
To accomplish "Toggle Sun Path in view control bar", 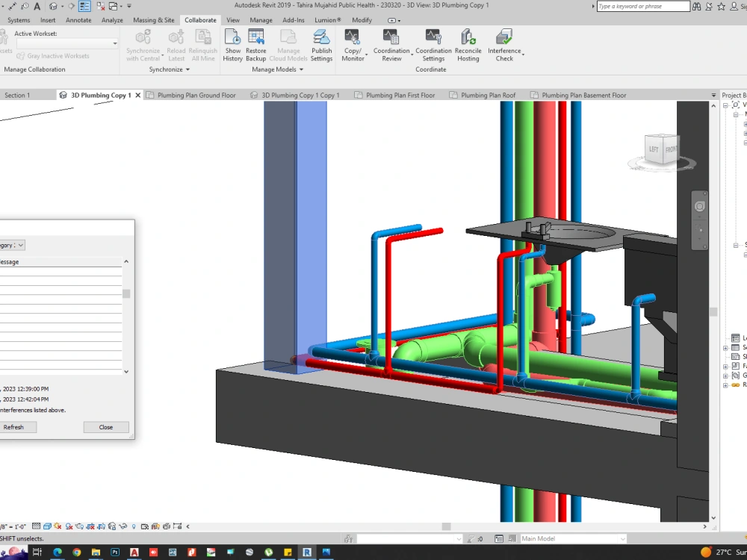I will [58, 526].
